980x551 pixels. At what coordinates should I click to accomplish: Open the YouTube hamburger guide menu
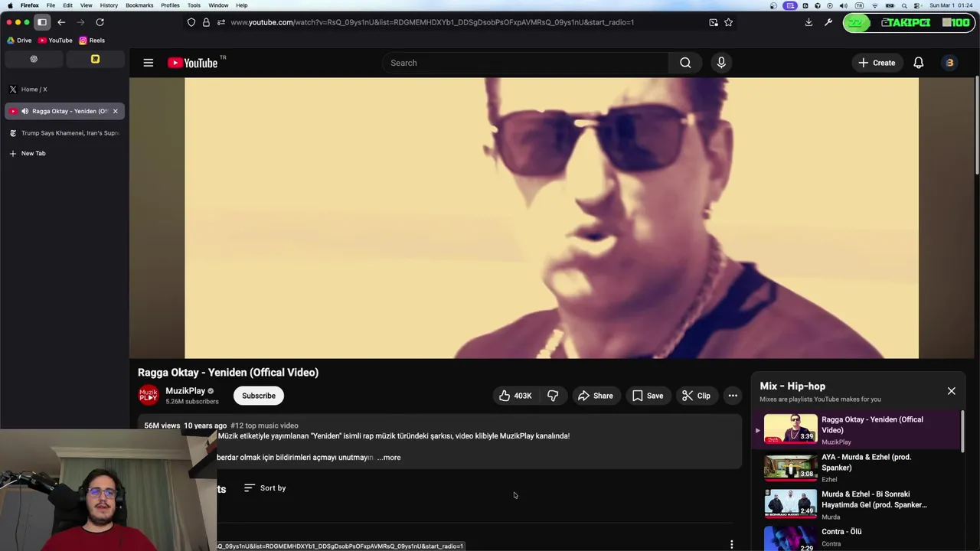pyautogui.click(x=149, y=63)
